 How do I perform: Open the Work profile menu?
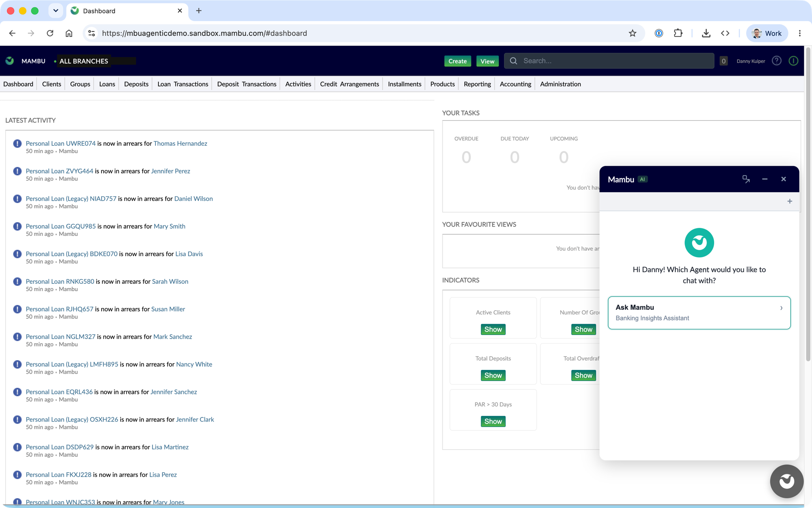[767, 33]
